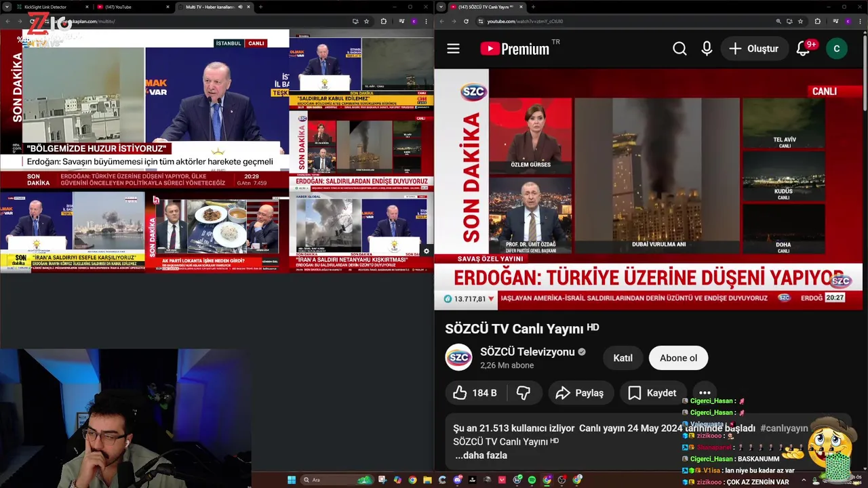Like the video with thumbs-up 184 B
The image size is (868, 488).
(x=475, y=393)
